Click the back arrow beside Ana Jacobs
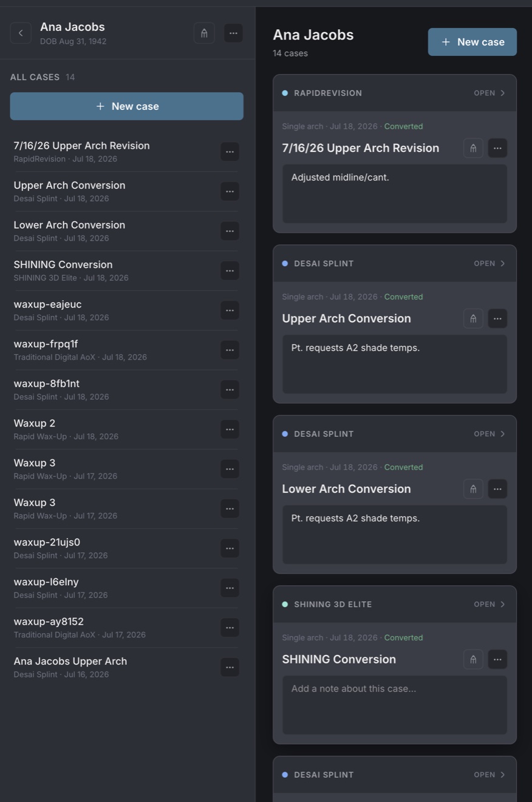The height and width of the screenshot is (802, 532). pos(21,33)
